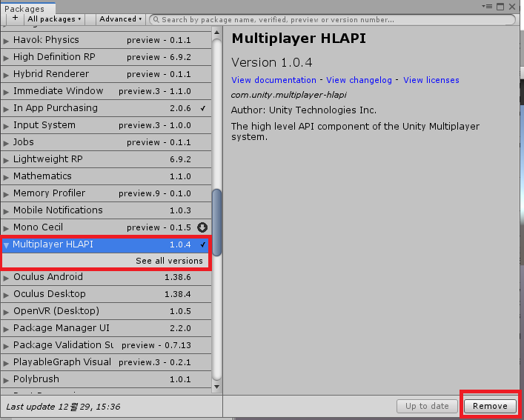Viewport: 524px width, 420px height.
Task: Open the All packages dropdown
Action: (x=54, y=19)
